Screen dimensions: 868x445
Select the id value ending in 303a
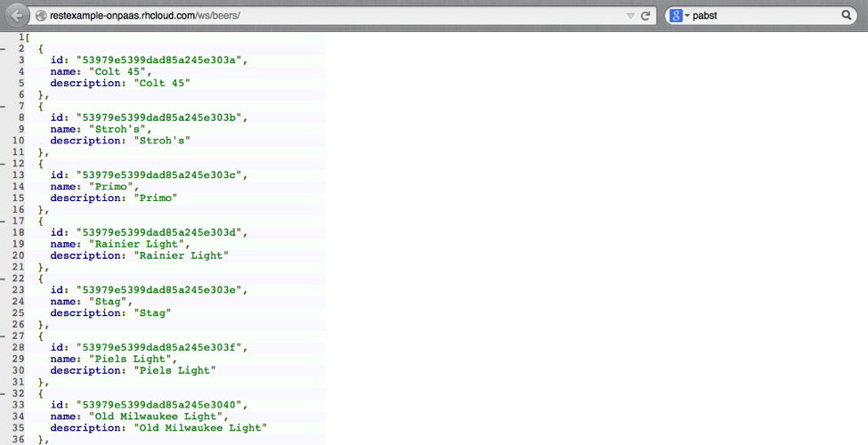[159, 61]
